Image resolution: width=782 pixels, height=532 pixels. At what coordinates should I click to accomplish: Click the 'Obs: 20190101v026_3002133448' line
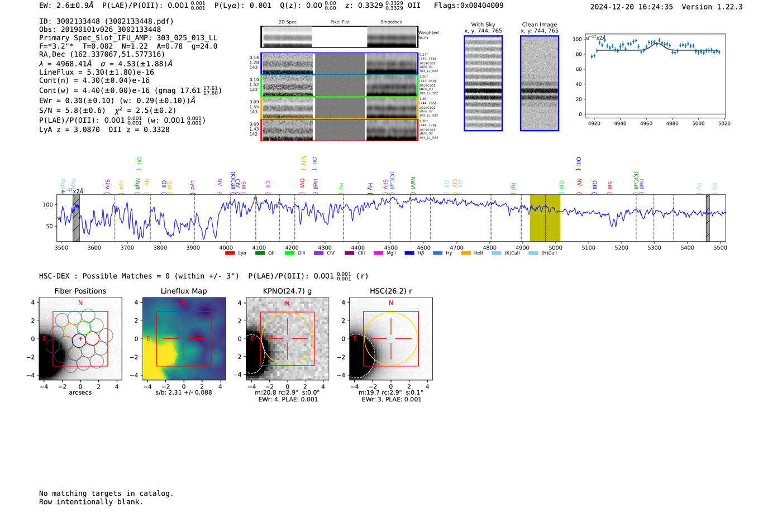(x=100, y=30)
